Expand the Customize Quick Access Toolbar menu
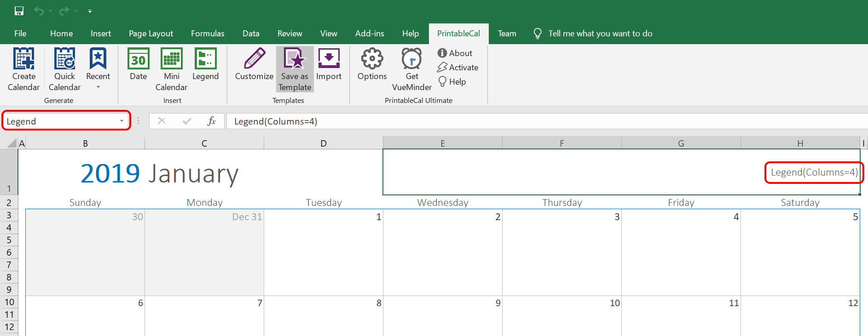The image size is (868, 336). (90, 11)
